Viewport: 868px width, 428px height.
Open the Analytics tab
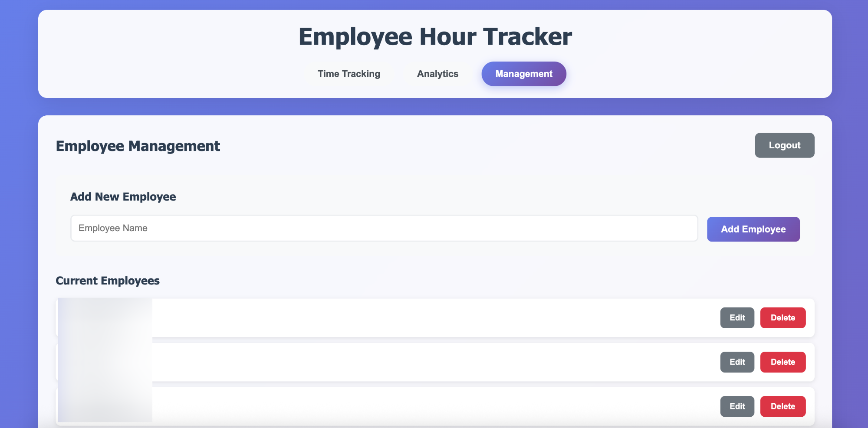point(437,74)
